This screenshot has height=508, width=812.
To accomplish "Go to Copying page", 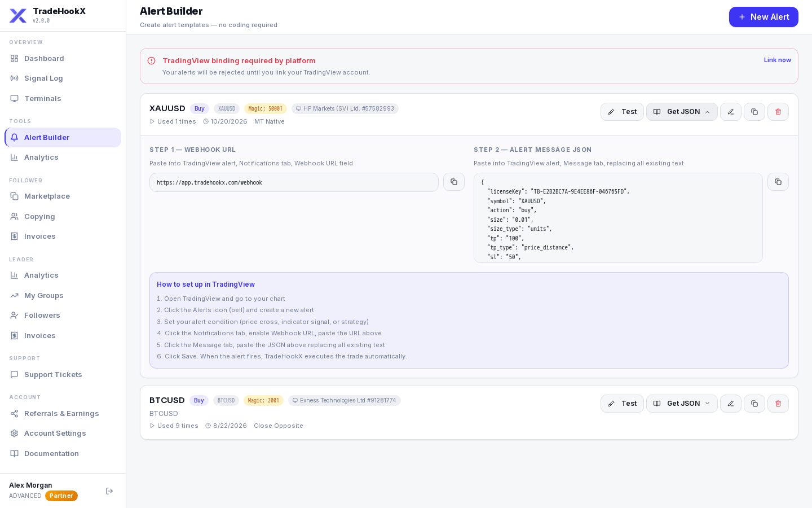I will point(63,217).
